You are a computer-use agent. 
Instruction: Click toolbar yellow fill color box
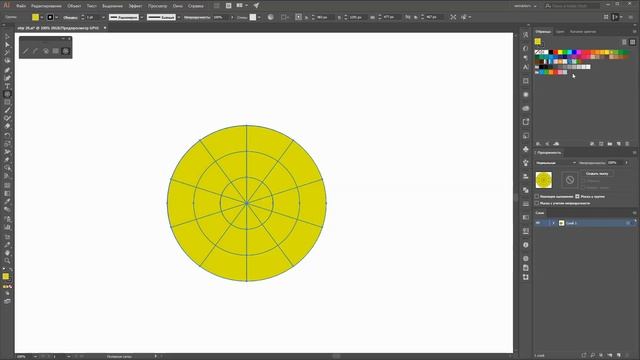coord(6,276)
